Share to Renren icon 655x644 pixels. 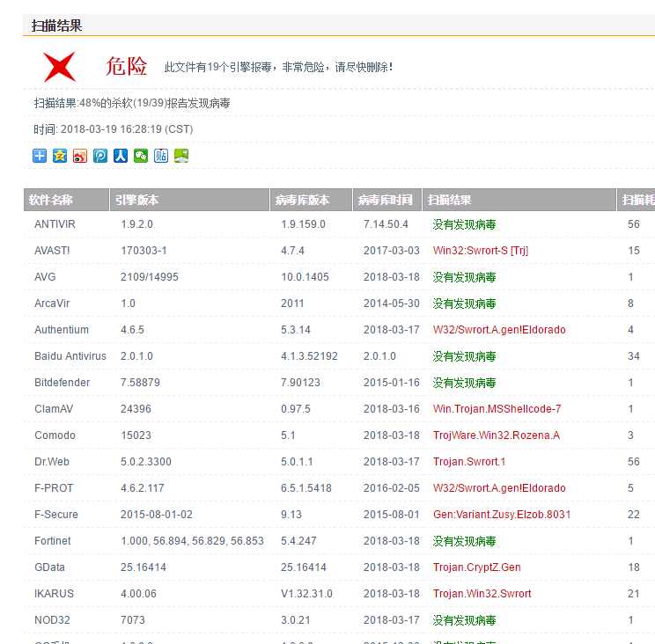[x=121, y=156]
